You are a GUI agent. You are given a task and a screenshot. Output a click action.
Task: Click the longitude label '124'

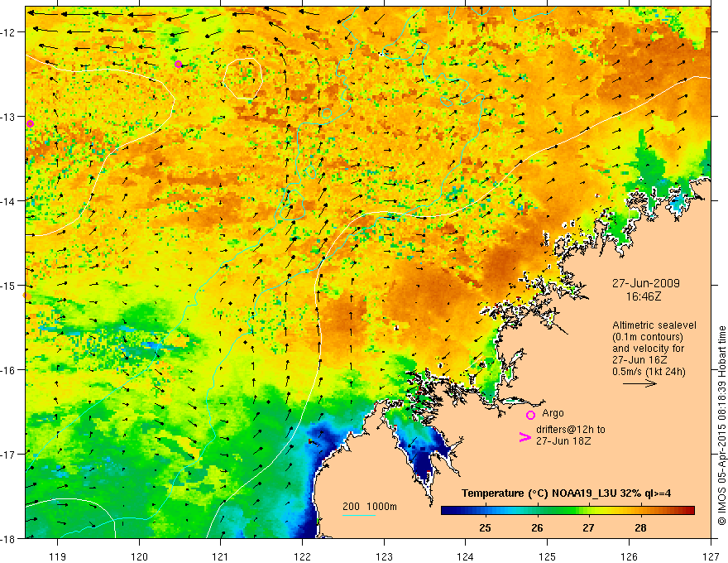pos(466,556)
